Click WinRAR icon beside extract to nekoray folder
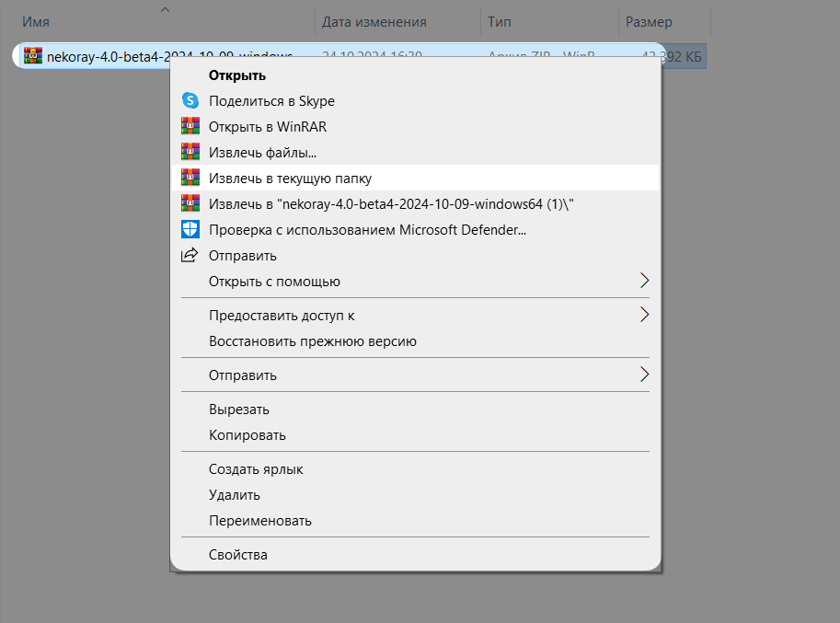Screen dimensions: 840x623 pos(190,204)
